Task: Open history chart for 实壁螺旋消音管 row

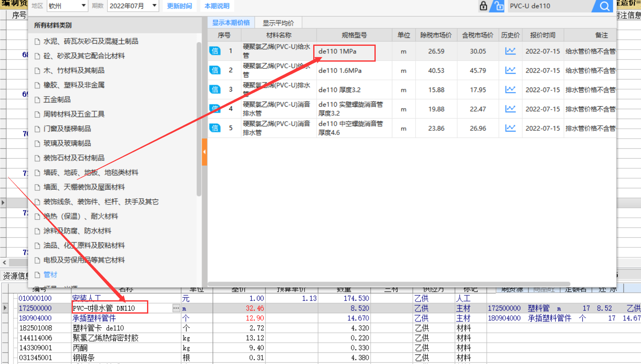Action: pos(510,109)
